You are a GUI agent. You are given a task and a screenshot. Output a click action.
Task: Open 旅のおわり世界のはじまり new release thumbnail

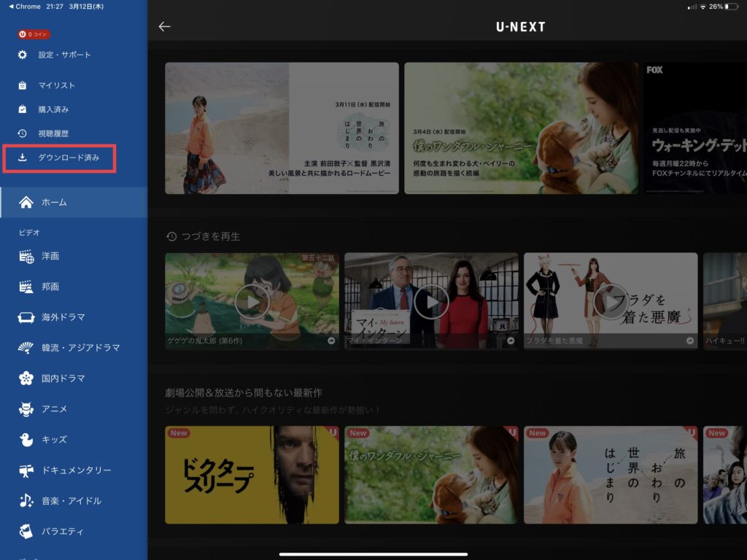[611, 475]
